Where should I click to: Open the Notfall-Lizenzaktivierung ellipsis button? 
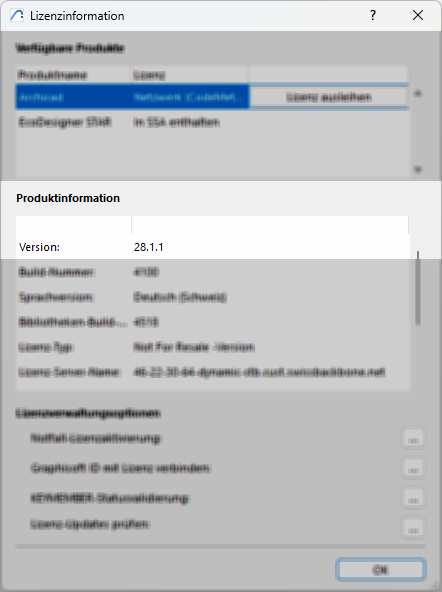413,438
